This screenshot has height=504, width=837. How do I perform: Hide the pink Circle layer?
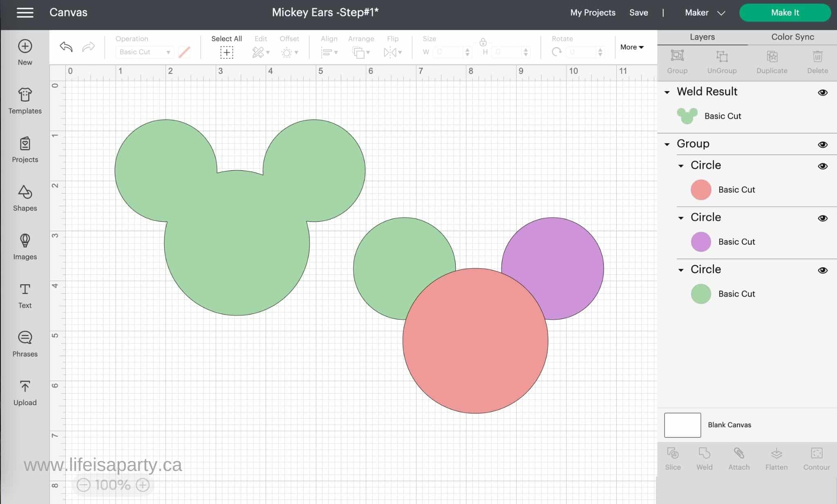point(823,166)
